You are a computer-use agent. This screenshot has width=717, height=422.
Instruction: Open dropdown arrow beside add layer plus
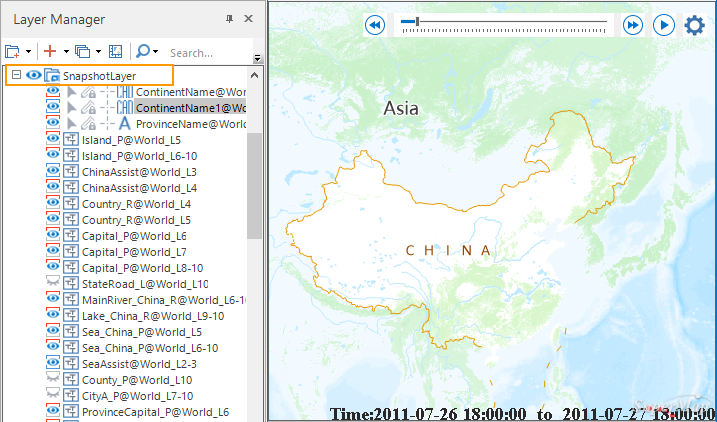[x=65, y=51]
